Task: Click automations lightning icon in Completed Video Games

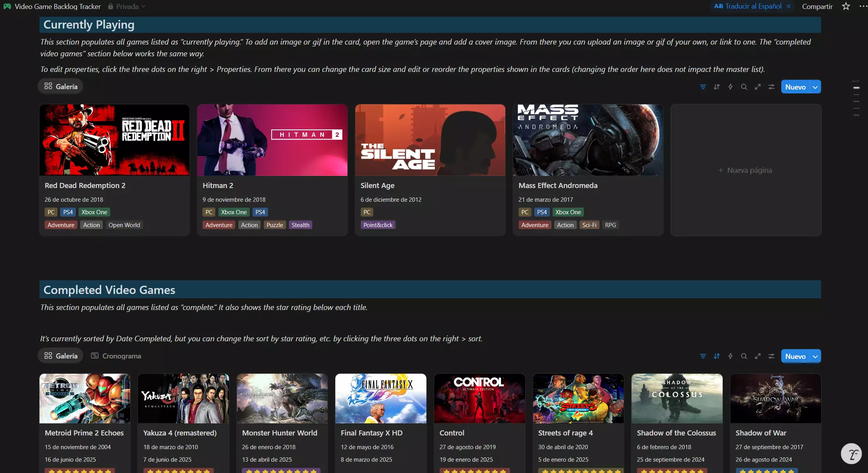Action: pyautogui.click(x=730, y=356)
